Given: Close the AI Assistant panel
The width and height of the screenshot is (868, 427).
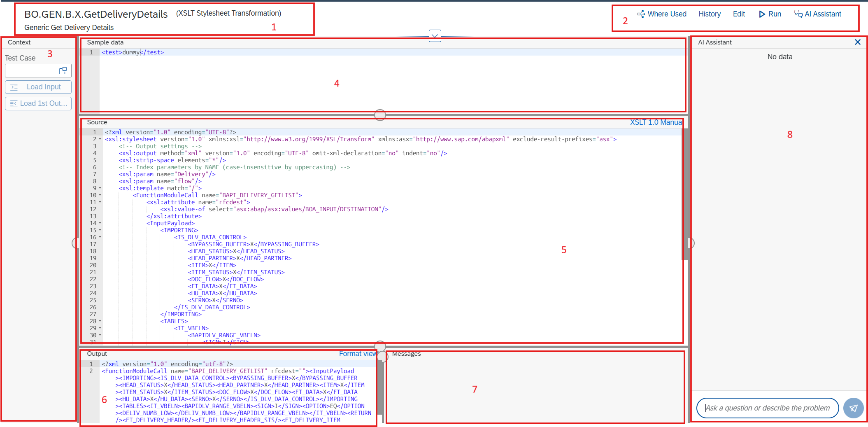Looking at the screenshot, I should pos(858,42).
